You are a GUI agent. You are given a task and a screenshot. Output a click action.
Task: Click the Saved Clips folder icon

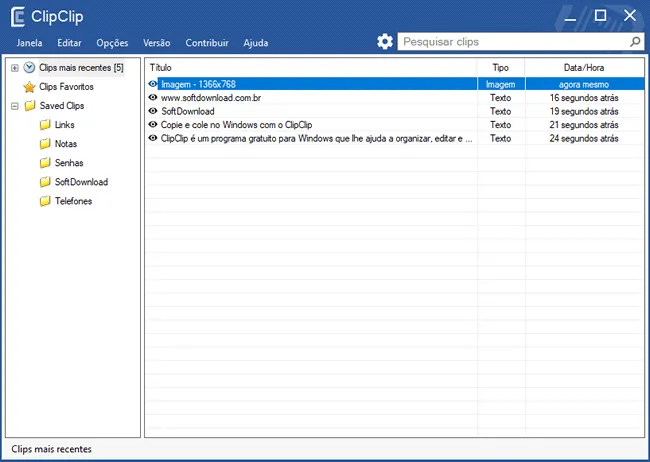pyautogui.click(x=30, y=106)
